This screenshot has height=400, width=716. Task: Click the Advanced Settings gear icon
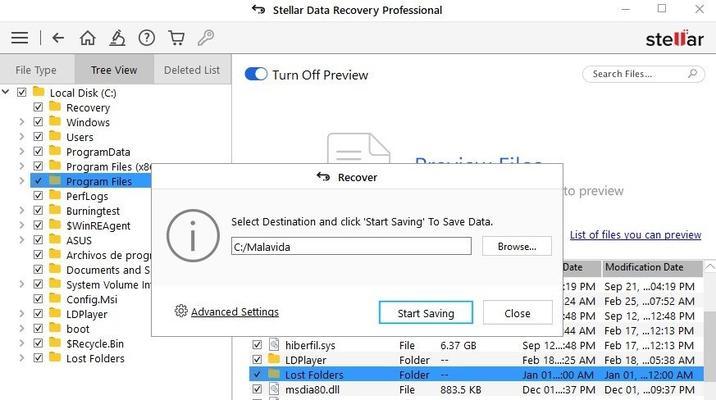(x=181, y=311)
